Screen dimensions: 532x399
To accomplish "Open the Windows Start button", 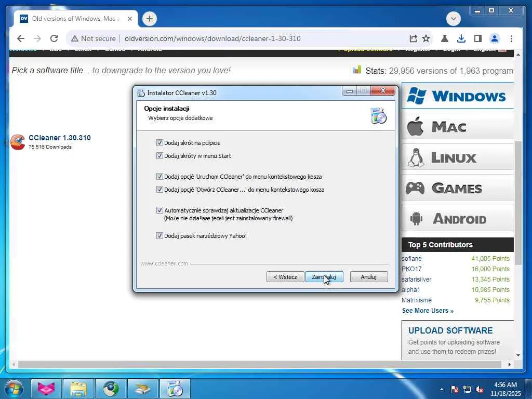I will (x=14, y=389).
